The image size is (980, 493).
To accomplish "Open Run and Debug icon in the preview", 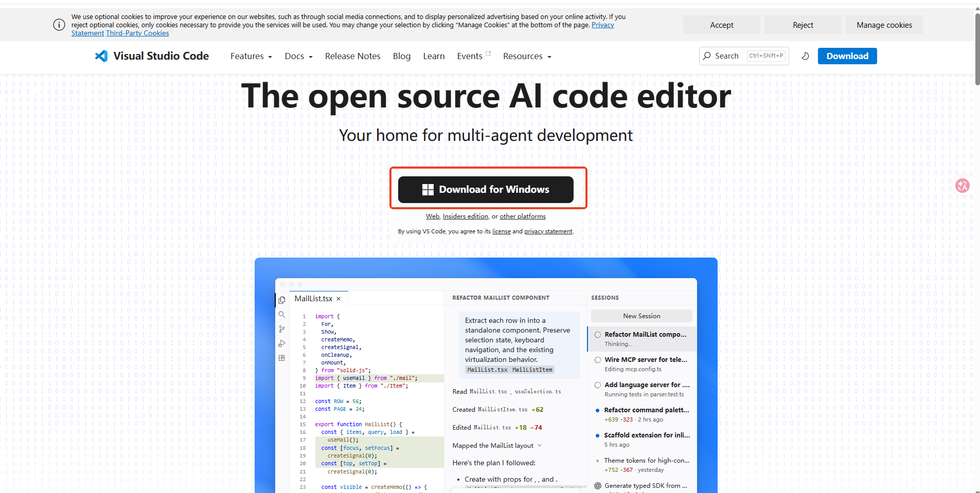I will [282, 343].
